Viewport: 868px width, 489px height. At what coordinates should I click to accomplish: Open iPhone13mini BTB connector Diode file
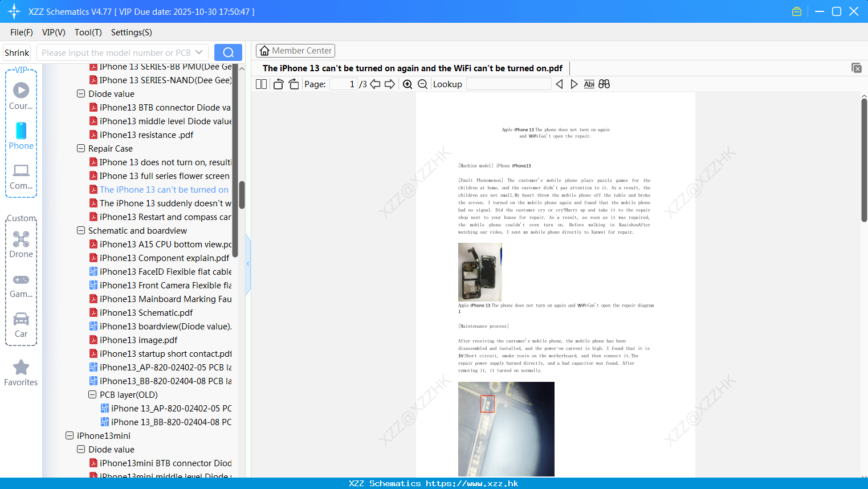coord(160,463)
